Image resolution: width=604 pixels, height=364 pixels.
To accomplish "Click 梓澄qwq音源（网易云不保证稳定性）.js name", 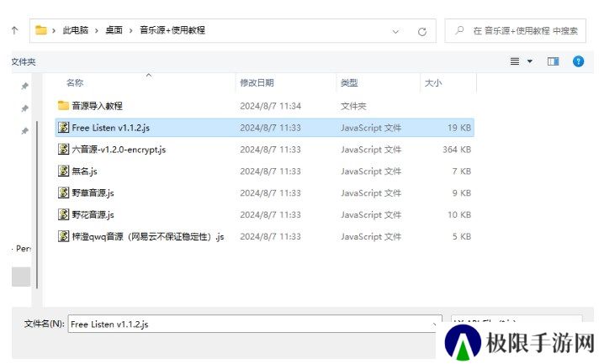I will 148,236.
